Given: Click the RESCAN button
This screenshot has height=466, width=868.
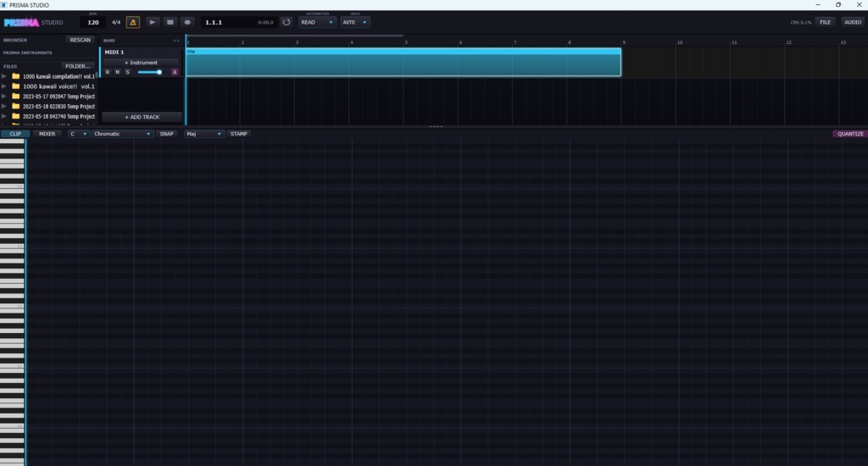Looking at the screenshot, I should click(81, 40).
